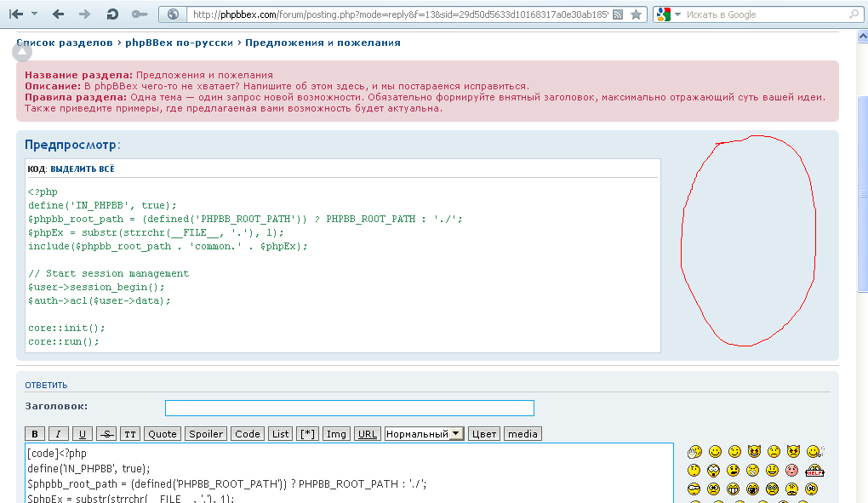Open "Список разделов" breadcrumb link

click(x=64, y=43)
